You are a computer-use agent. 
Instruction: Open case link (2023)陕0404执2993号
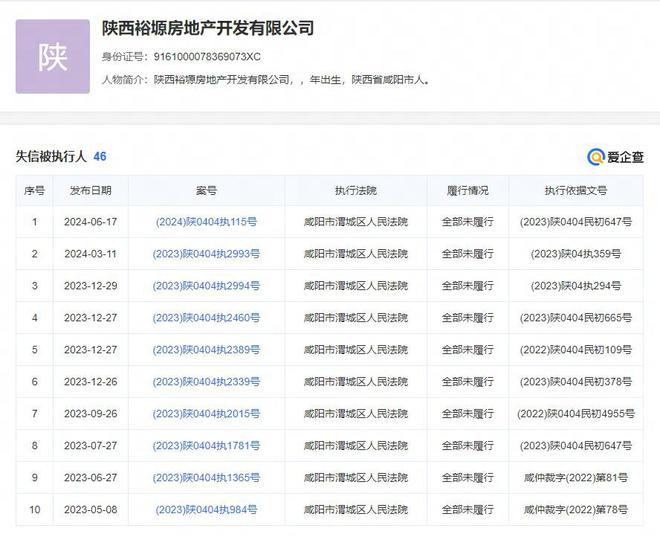tap(206, 254)
